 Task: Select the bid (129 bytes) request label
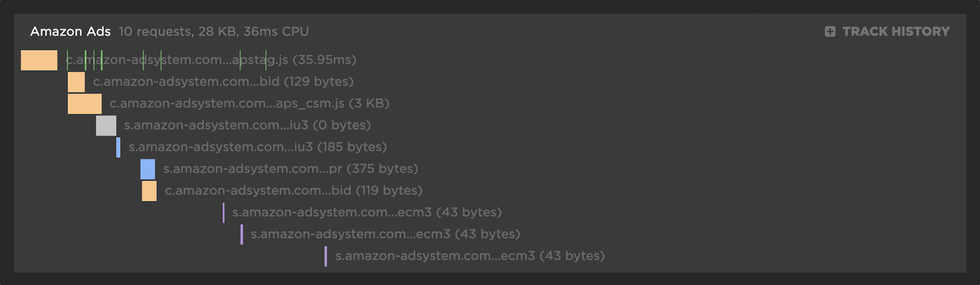coord(223,82)
